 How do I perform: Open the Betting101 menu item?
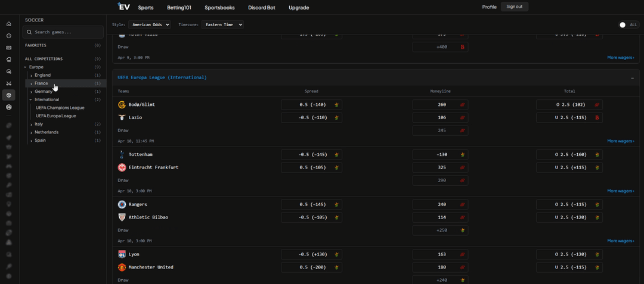pos(179,7)
